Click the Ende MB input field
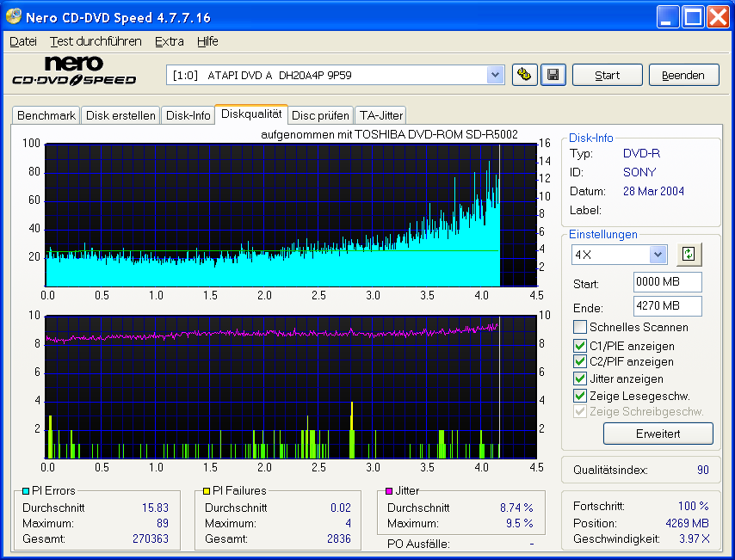Viewport: 735px width, 560px height. coord(666,306)
